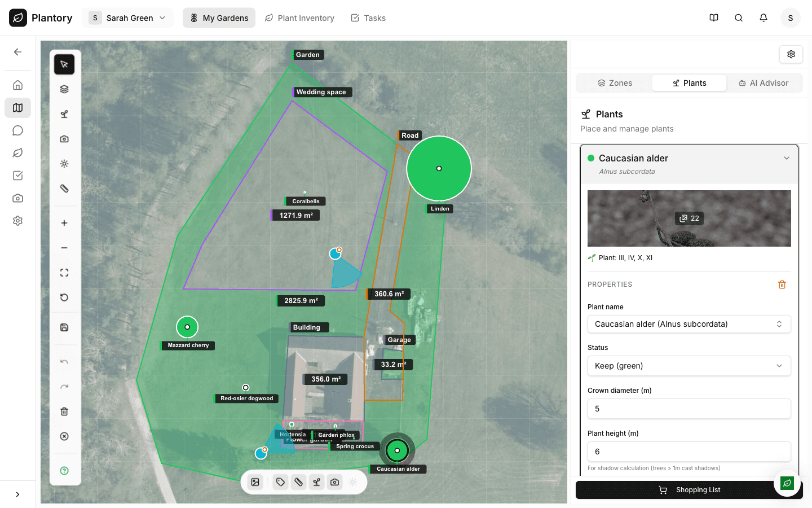
Task: Save the garden with the floppy disk icon
Action: pyautogui.click(x=64, y=327)
